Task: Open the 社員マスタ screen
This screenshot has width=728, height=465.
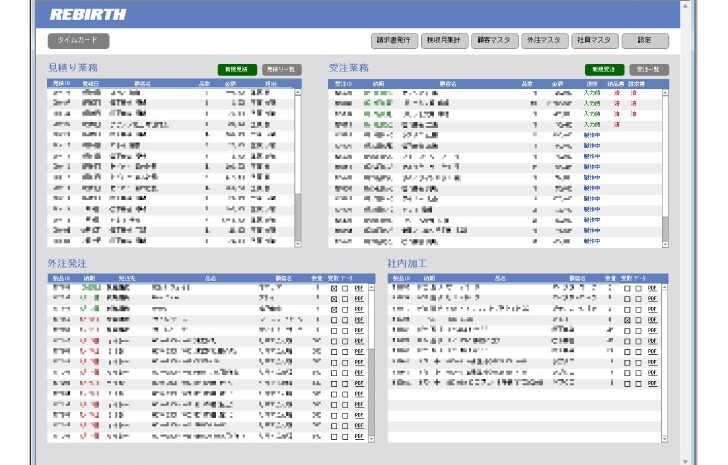Action: click(x=595, y=41)
